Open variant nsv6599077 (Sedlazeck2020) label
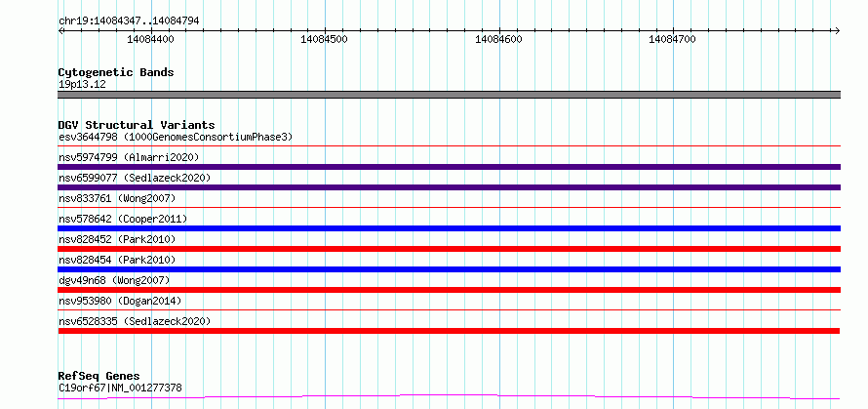The width and height of the screenshot is (868, 409). click(x=135, y=178)
